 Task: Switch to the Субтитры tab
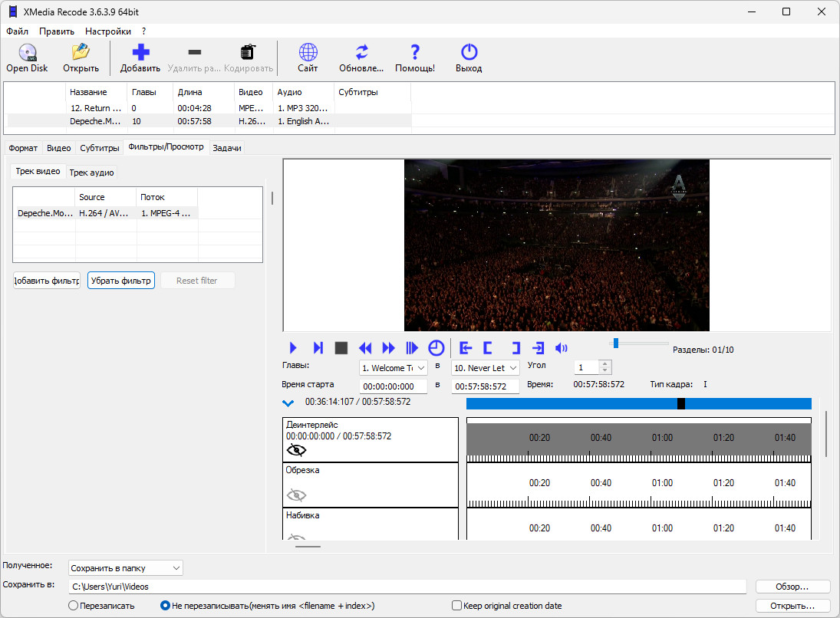[x=100, y=148]
